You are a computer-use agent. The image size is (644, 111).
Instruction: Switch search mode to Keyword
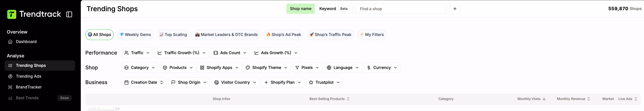coord(327,9)
